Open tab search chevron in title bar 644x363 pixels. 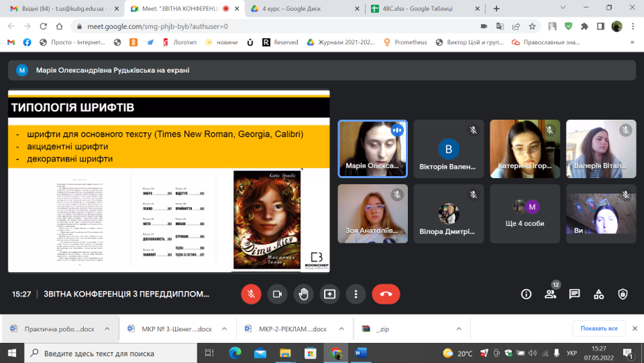[563, 8]
